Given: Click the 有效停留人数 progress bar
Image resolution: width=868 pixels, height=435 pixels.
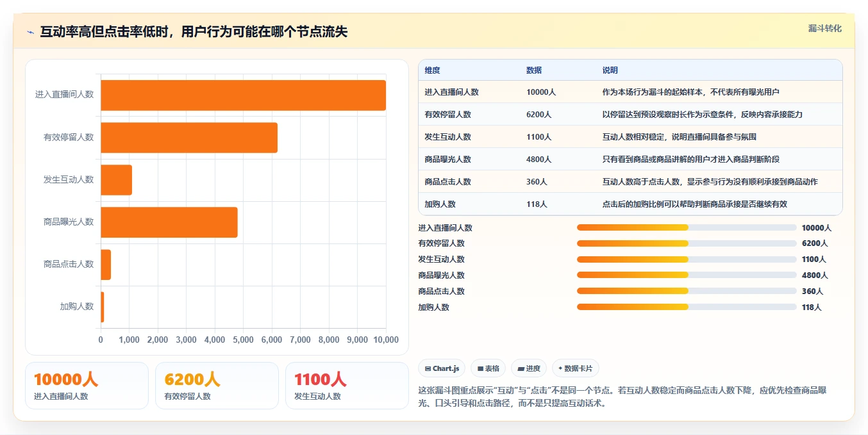Looking at the screenshot, I should [687, 243].
